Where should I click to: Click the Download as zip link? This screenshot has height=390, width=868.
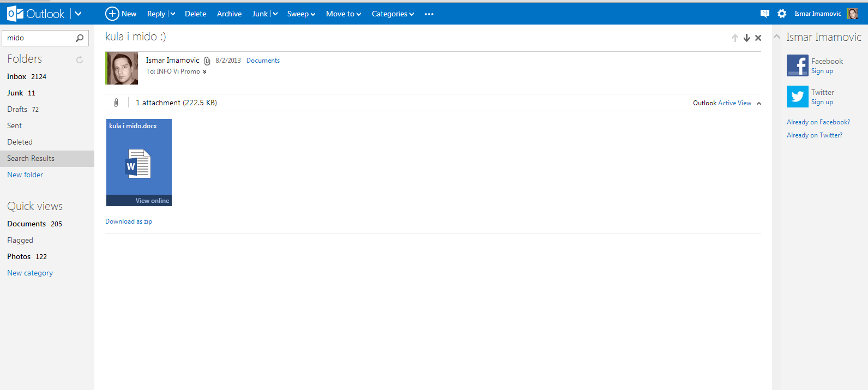pyautogui.click(x=129, y=221)
